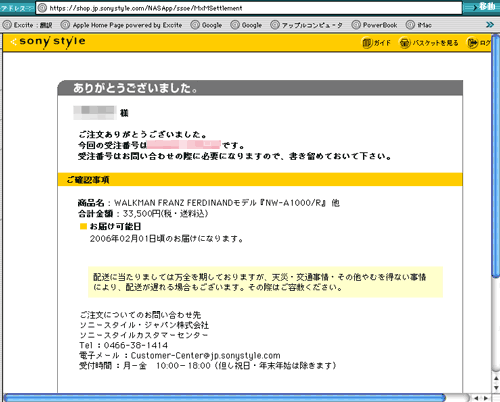Open バスケットを見る view basket link

pyautogui.click(x=435, y=43)
